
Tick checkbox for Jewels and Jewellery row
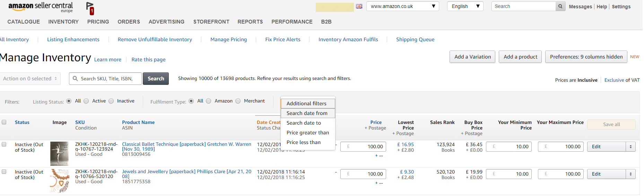coord(4,171)
